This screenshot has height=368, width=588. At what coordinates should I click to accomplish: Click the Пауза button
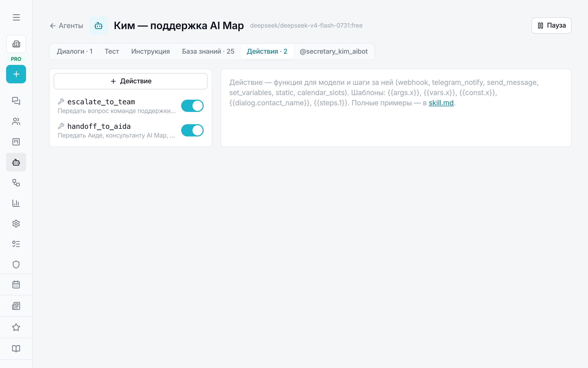point(551,26)
